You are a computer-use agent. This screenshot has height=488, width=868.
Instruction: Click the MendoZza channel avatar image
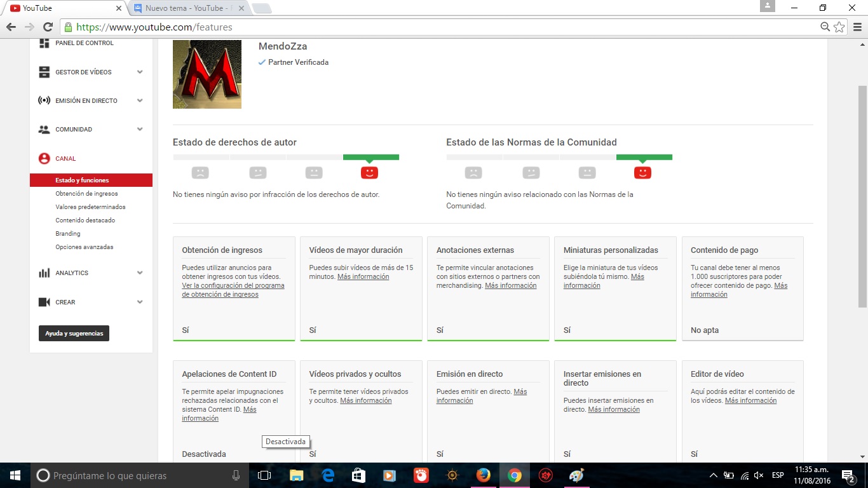point(207,74)
